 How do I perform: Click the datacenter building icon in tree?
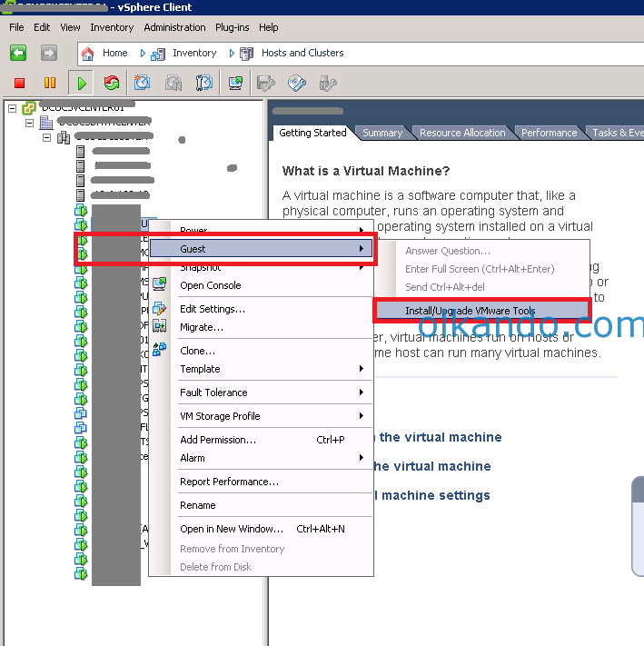(x=46, y=123)
